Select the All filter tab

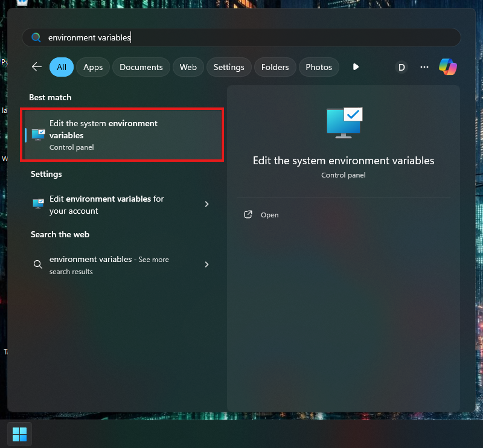coord(62,67)
